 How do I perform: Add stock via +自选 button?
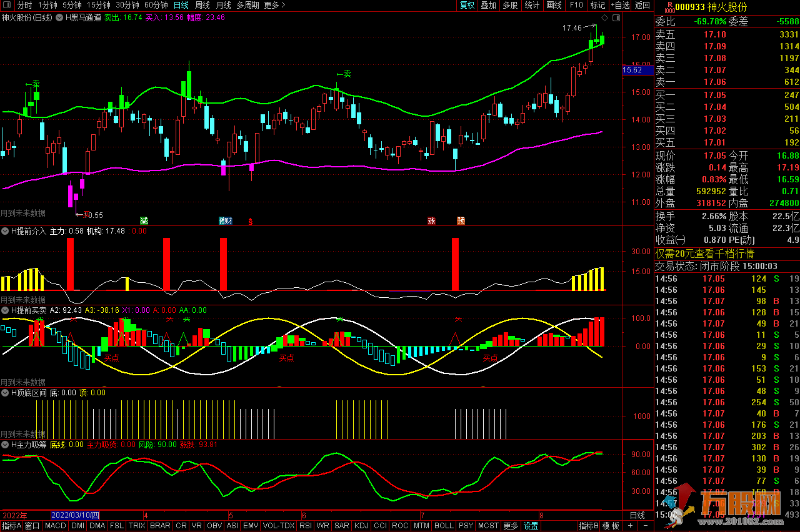click(619, 5)
